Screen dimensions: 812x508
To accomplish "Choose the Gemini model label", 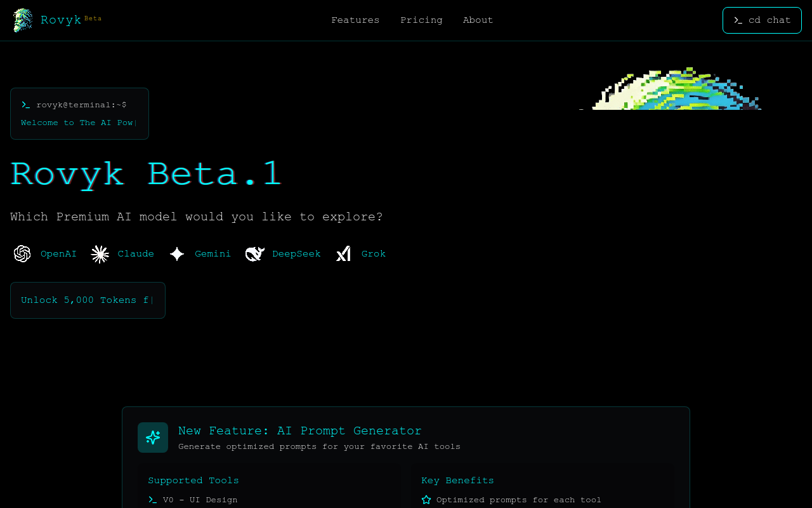I will point(213,254).
